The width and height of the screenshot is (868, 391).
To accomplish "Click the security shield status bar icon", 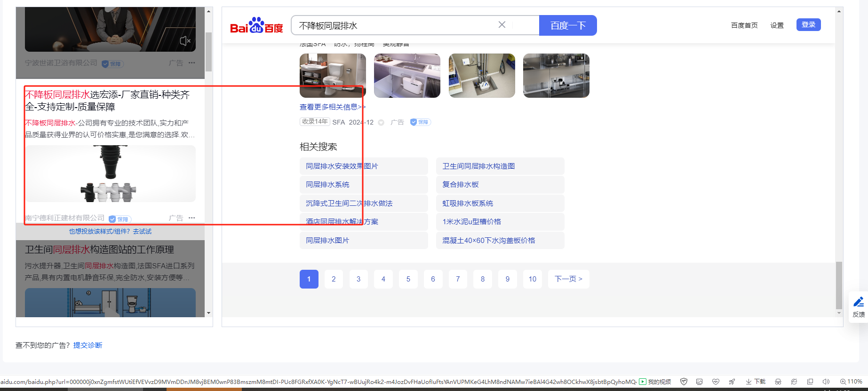I will pyautogui.click(x=684, y=382).
